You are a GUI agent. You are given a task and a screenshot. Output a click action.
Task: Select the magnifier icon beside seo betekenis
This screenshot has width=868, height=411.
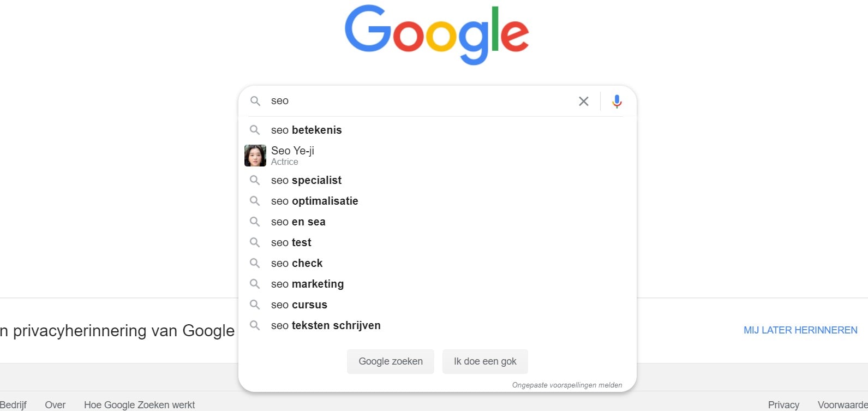255,130
